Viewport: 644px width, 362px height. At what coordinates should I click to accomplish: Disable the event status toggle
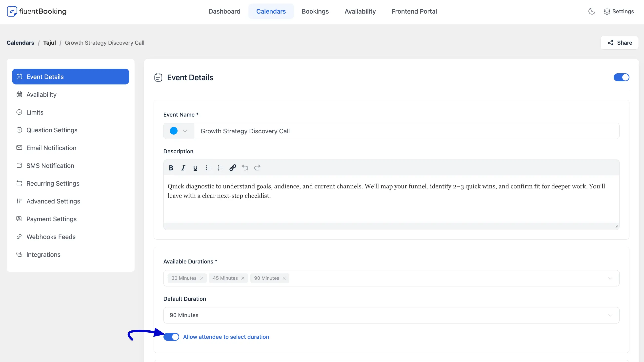(x=621, y=78)
